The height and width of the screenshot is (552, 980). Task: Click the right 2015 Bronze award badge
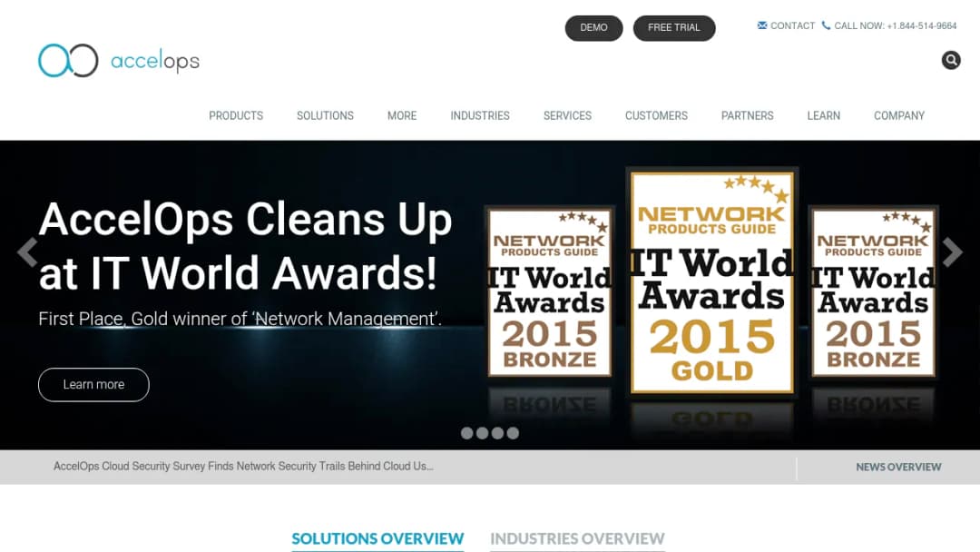coord(873,292)
